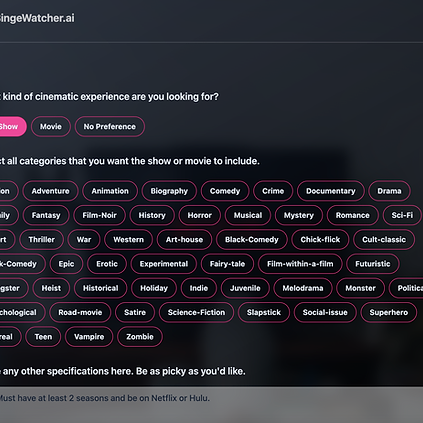Select the Biography genre chip

[169, 191]
